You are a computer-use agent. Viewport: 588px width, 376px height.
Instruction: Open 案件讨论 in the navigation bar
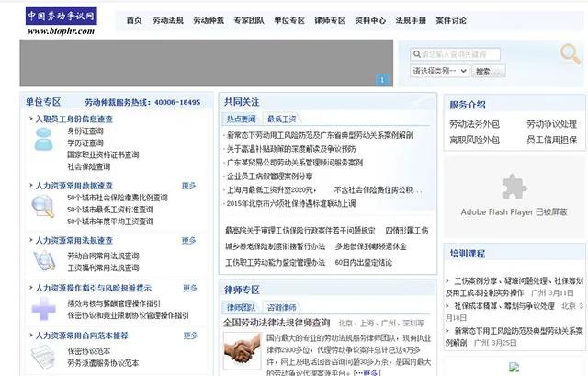(x=451, y=20)
